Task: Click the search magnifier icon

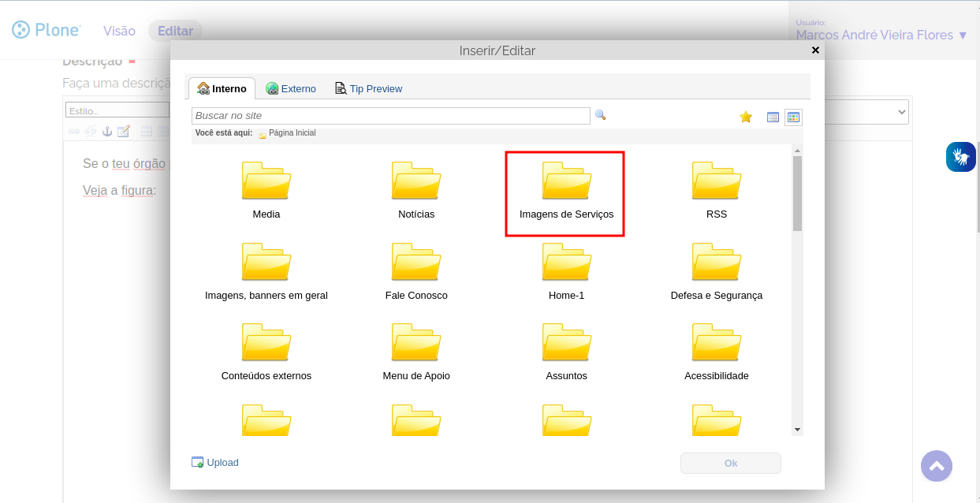Action: click(600, 115)
